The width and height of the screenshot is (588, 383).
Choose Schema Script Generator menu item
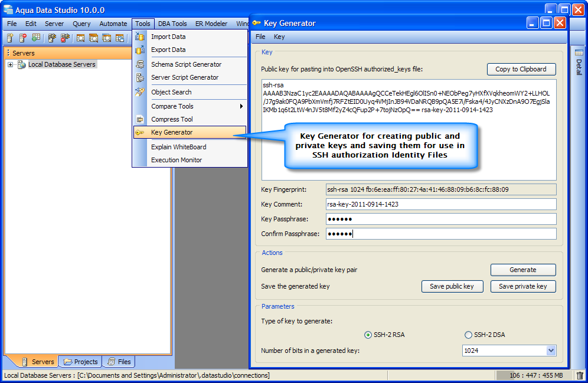(x=191, y=64)
